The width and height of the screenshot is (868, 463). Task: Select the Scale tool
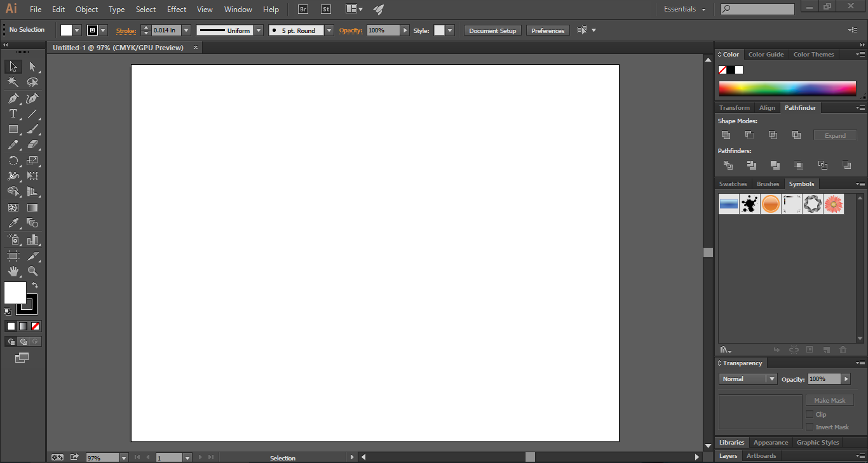(33, 161)
